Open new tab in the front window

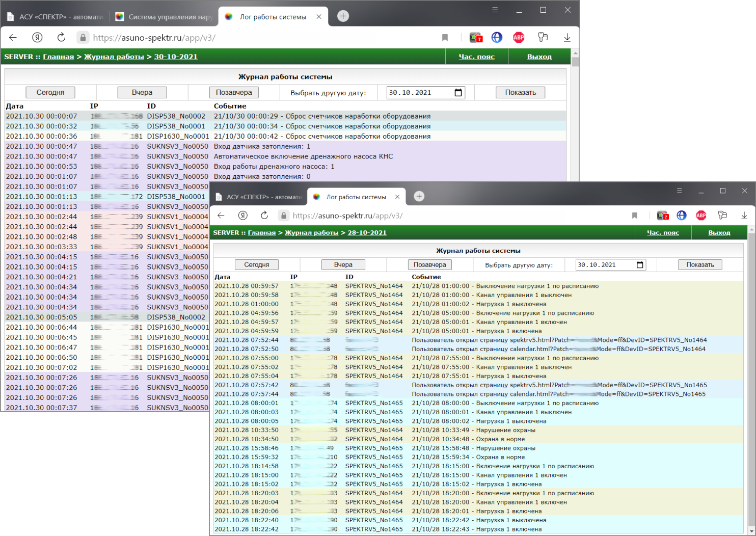(x=419, y=196)
